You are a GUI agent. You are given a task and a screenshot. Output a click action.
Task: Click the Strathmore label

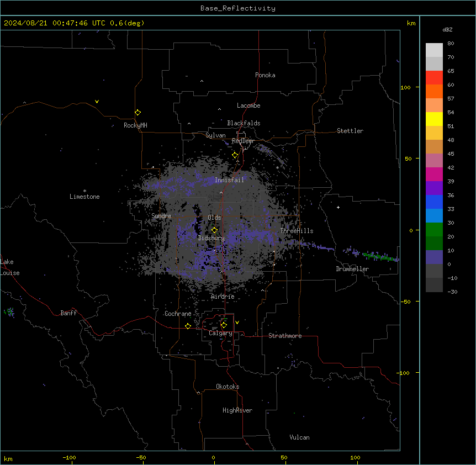(285, 336)
